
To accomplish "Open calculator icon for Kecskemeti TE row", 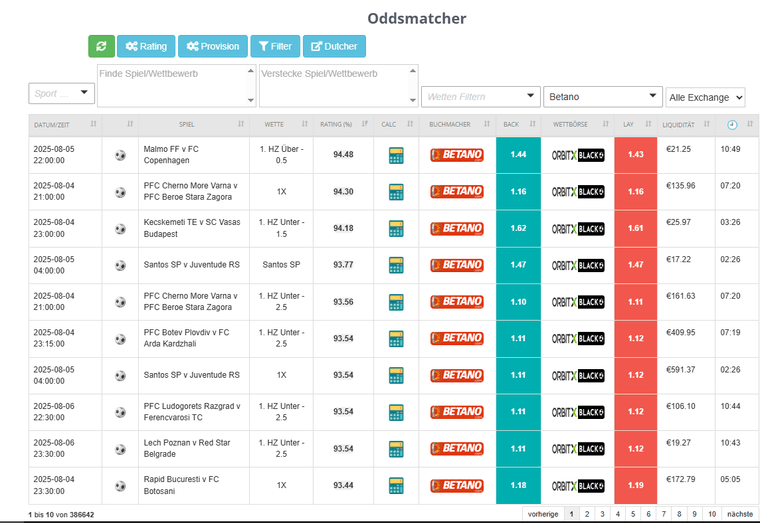I will (x=396, y=228).
